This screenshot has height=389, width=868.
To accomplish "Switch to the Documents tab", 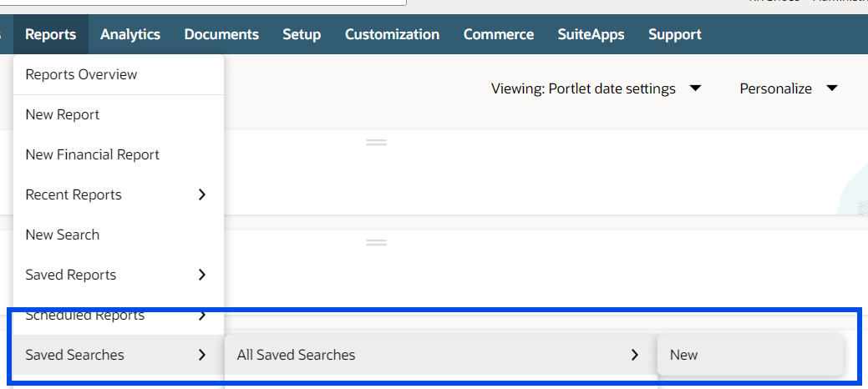I will click(x=221, y=34).
